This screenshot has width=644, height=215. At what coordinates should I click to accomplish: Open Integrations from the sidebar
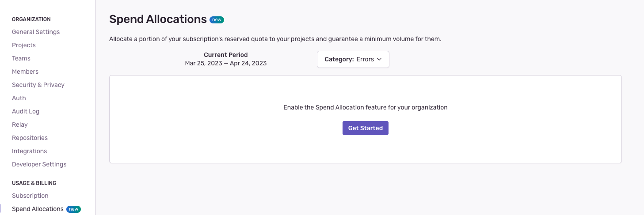pos(29,151)
